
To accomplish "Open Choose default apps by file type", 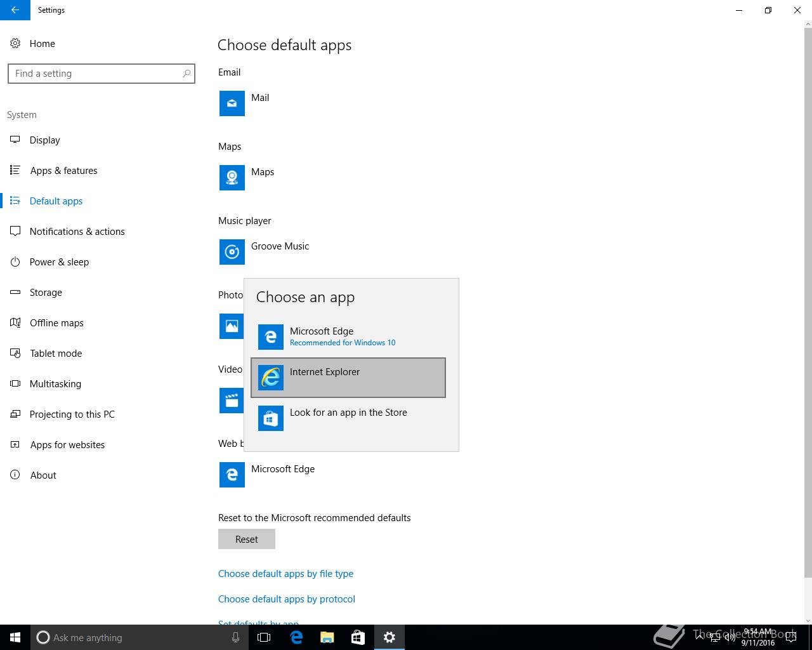I will (285, 574).
